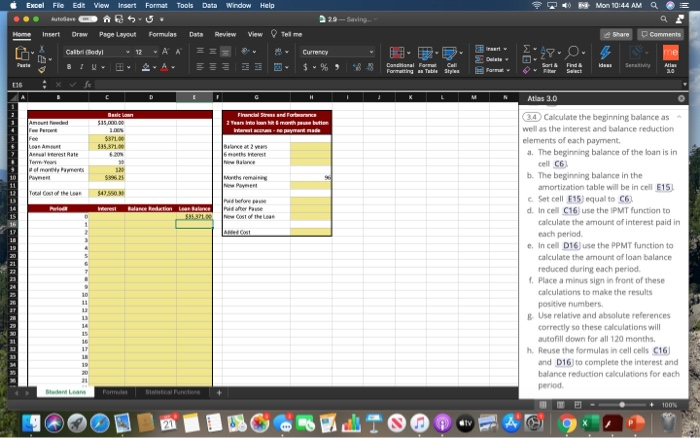Image resolution: width=700 pixels, height=438 pixels.
Task: Toggle Top Align button
Action: (x=200, y=52)
